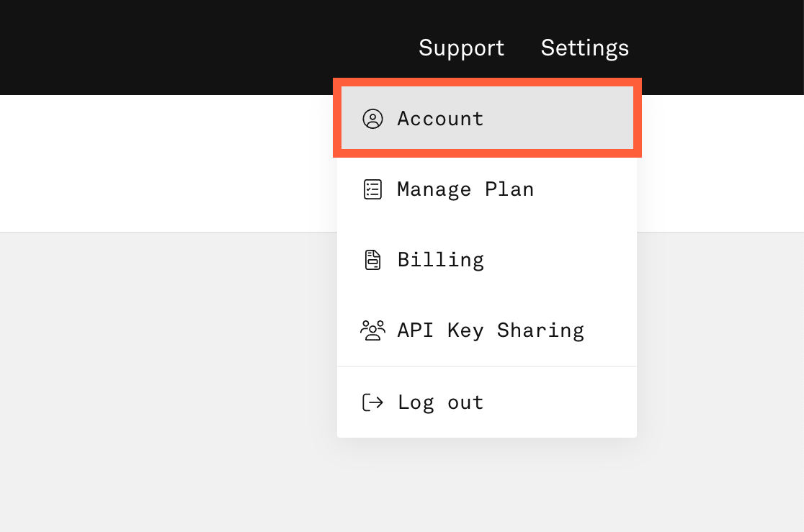
Task: Collapse the Settings dropdown menu
Action: point(584,48)
